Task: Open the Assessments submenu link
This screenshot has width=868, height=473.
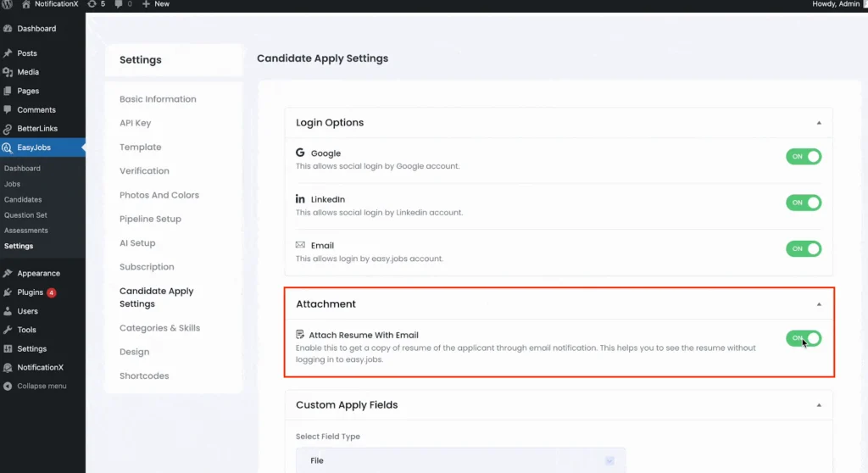Action: (x=26, y=231)
